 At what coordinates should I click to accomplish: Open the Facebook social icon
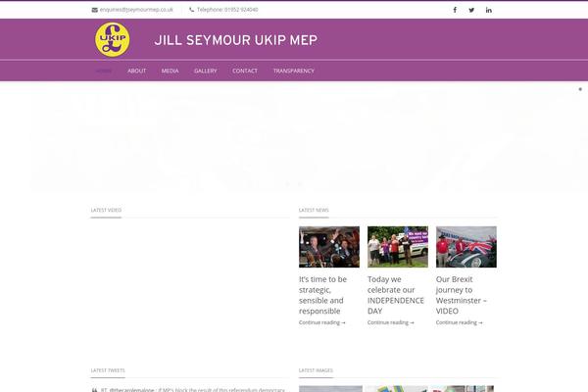455,10
